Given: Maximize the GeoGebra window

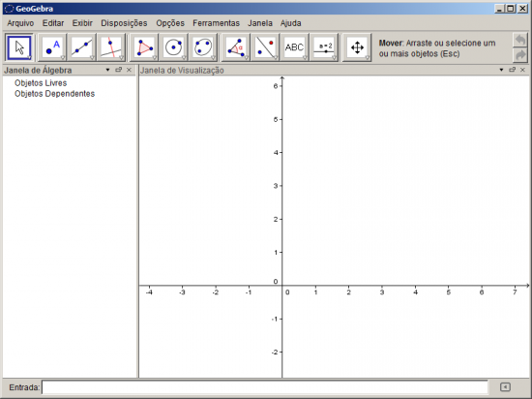Looking at the screenshot, I should pos(511,9).
